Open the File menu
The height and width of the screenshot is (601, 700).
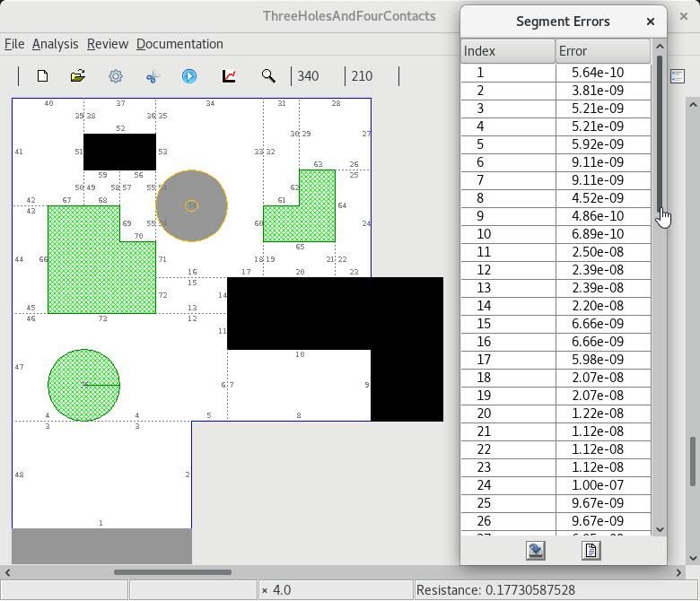coord(14,44)
